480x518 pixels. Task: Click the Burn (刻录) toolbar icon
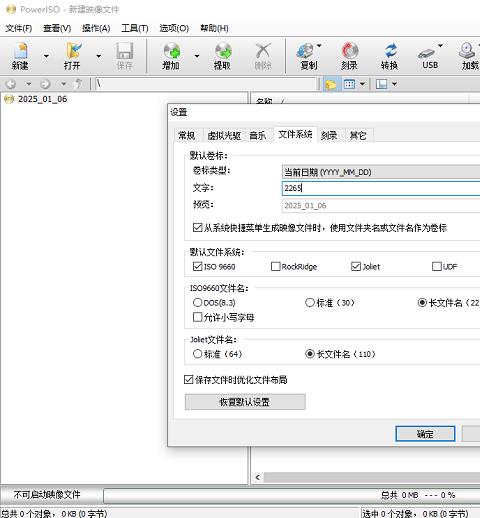[x=349, y=56]
